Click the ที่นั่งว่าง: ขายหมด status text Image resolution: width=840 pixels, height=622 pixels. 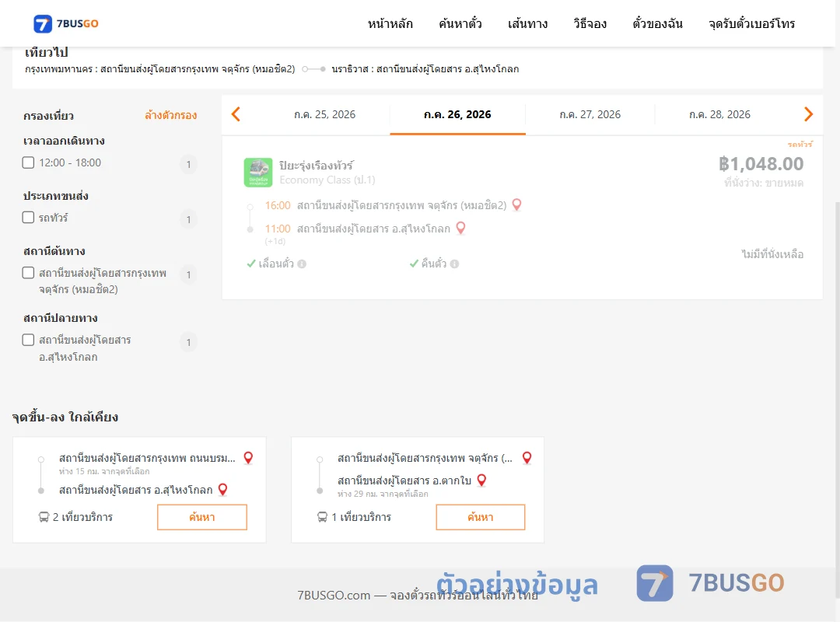click(x=764, y=183)
